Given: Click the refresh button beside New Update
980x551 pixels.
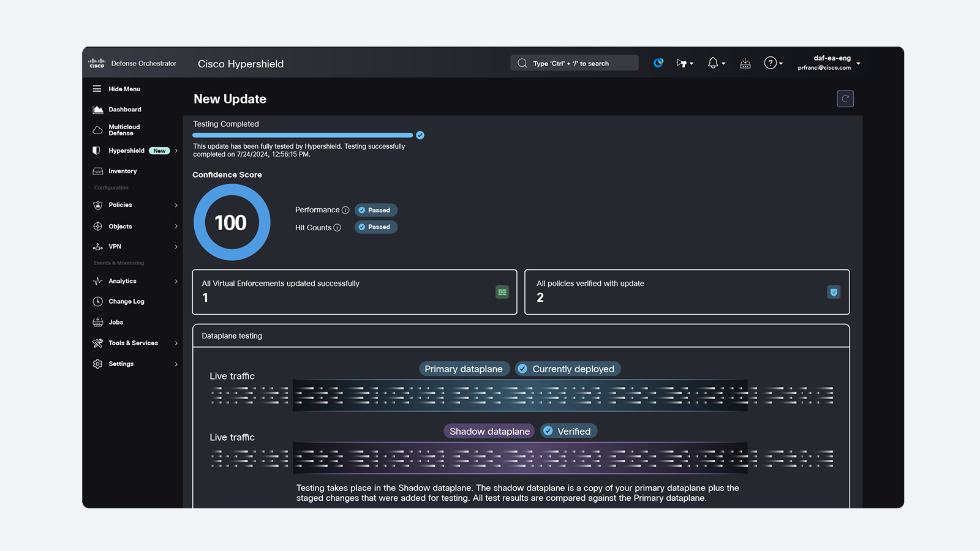Looking at the screenshot, I should 845,99.
